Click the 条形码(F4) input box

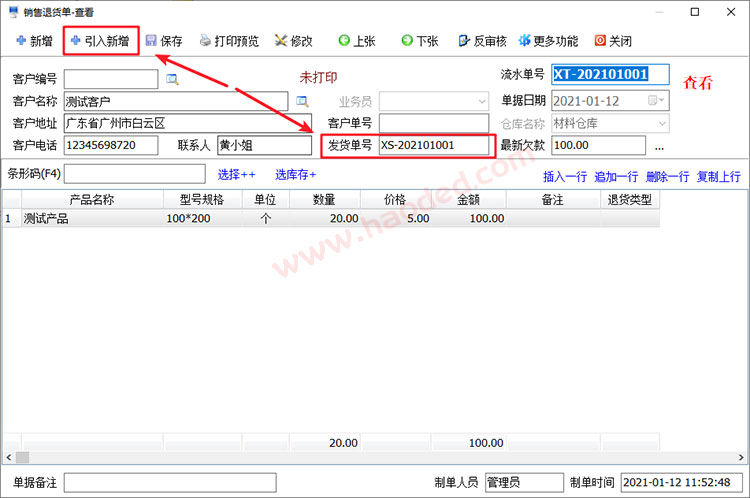point(134,174)
